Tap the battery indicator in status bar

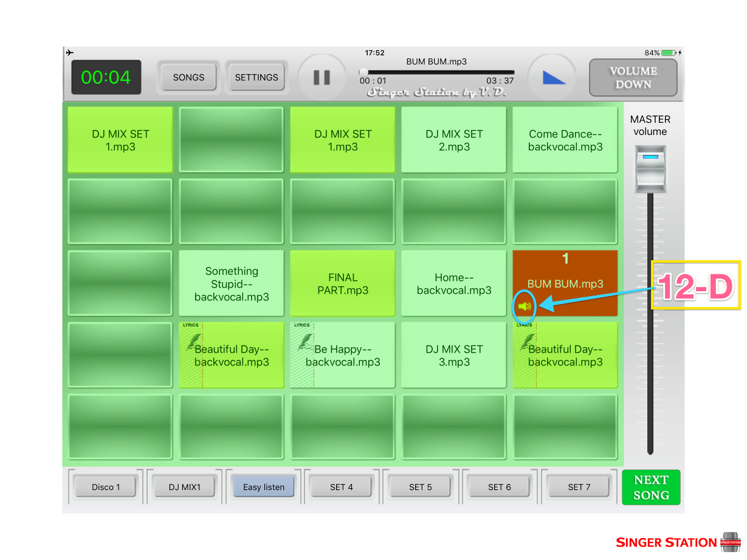pos(669,53)
